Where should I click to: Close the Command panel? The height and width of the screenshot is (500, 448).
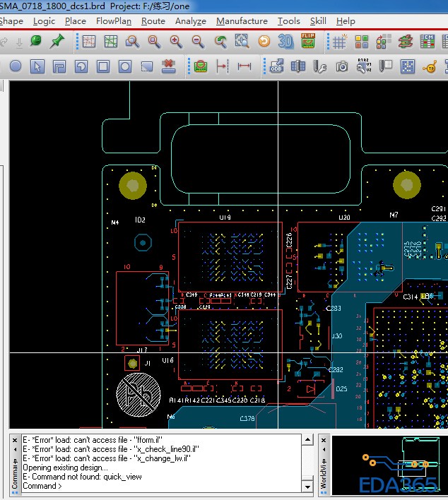[x=15, y=440]
